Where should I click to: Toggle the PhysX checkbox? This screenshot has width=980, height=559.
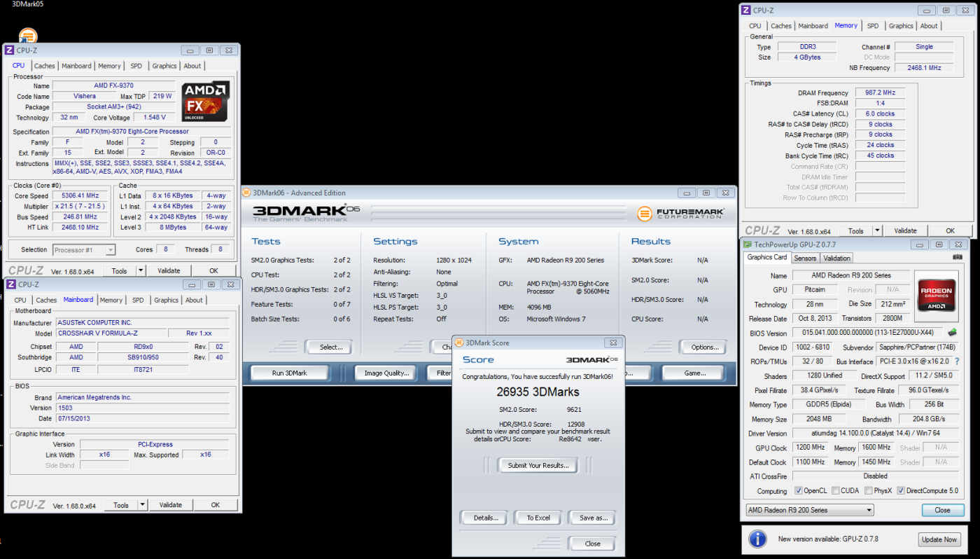pyautogui.click(x=869, y=491)
